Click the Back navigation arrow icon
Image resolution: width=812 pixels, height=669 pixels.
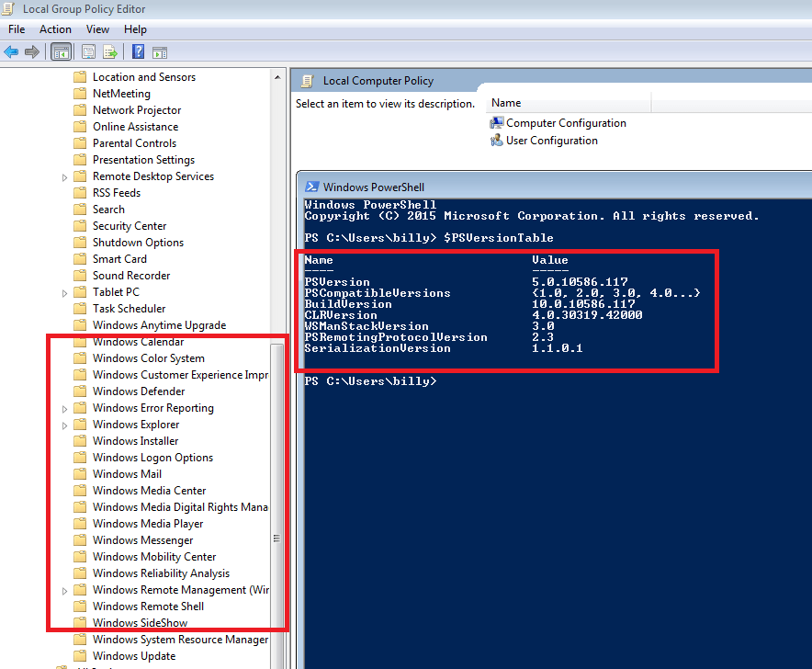tap(12, 51)
